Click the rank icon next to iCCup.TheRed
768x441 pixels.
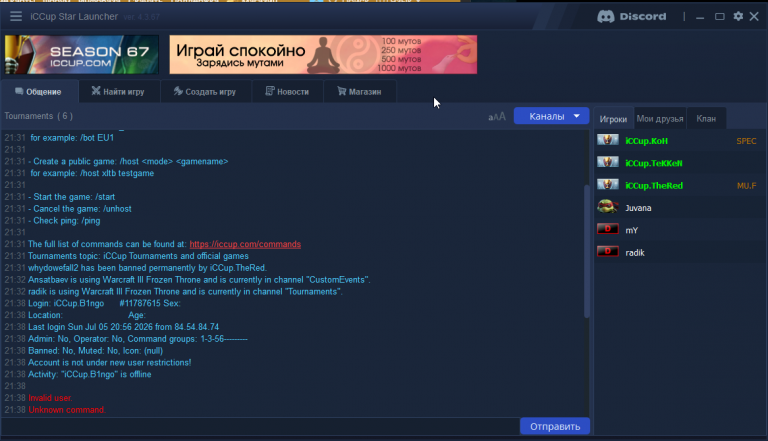pos(608,185)
